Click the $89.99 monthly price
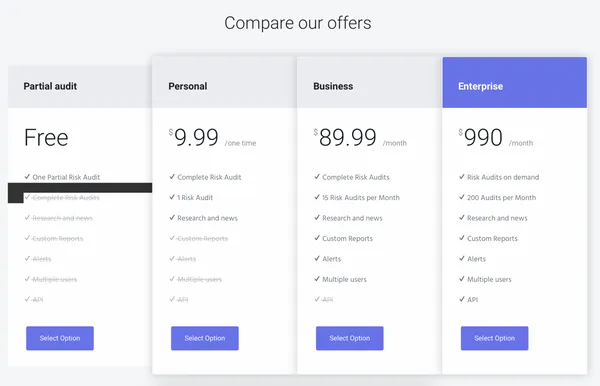This screenshot has width=600, height=386. click(360, 138)
